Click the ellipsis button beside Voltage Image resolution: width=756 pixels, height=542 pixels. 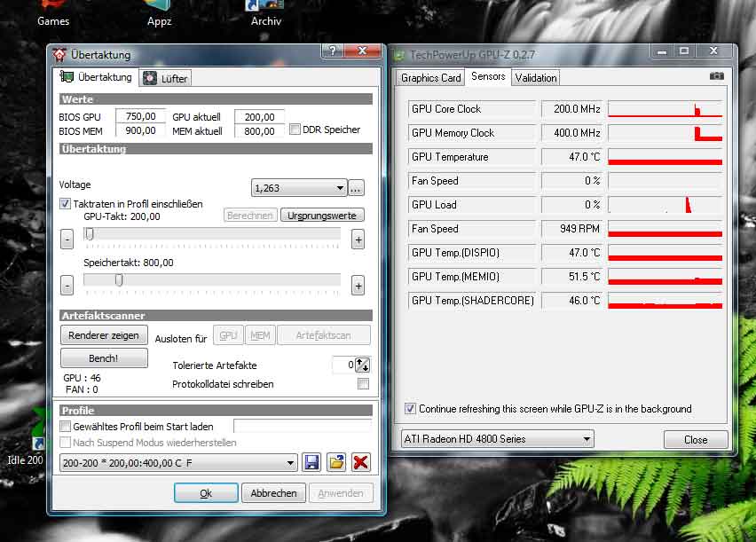pyautogui.click(x=356, y=188)
